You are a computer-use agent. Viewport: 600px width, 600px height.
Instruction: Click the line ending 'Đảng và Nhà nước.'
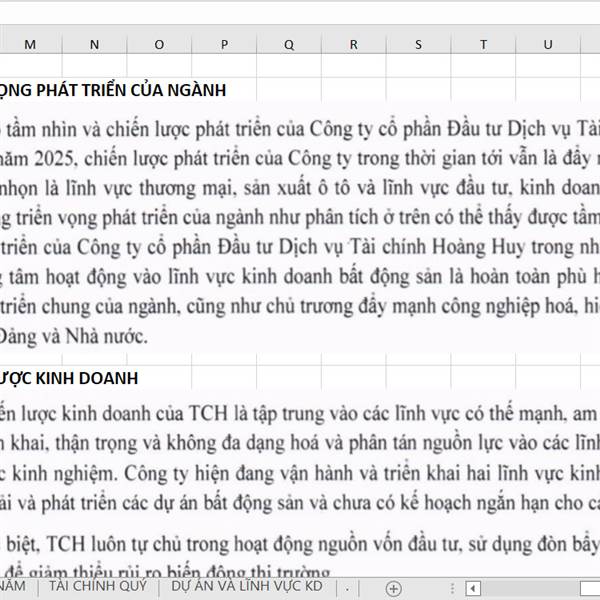[73, 337]
